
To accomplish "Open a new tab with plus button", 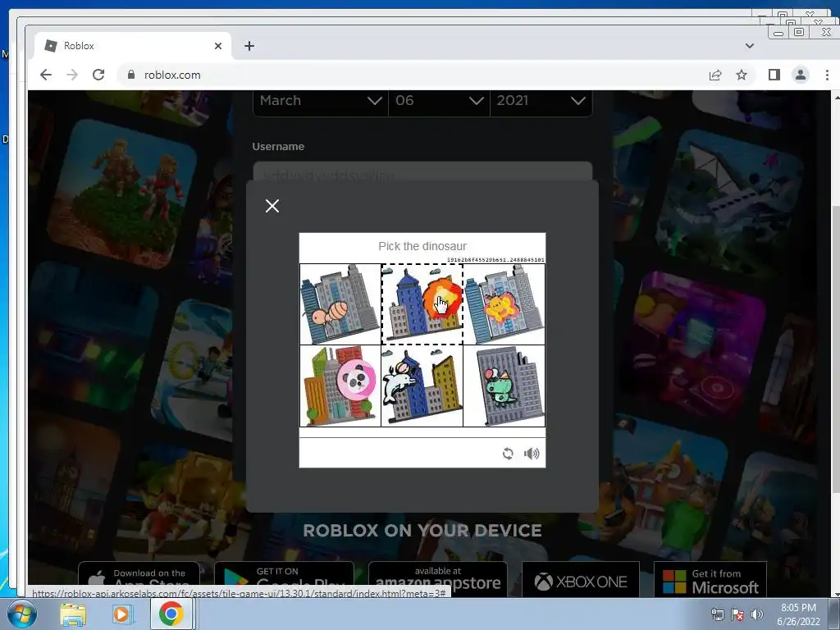I will coord(249,46).
